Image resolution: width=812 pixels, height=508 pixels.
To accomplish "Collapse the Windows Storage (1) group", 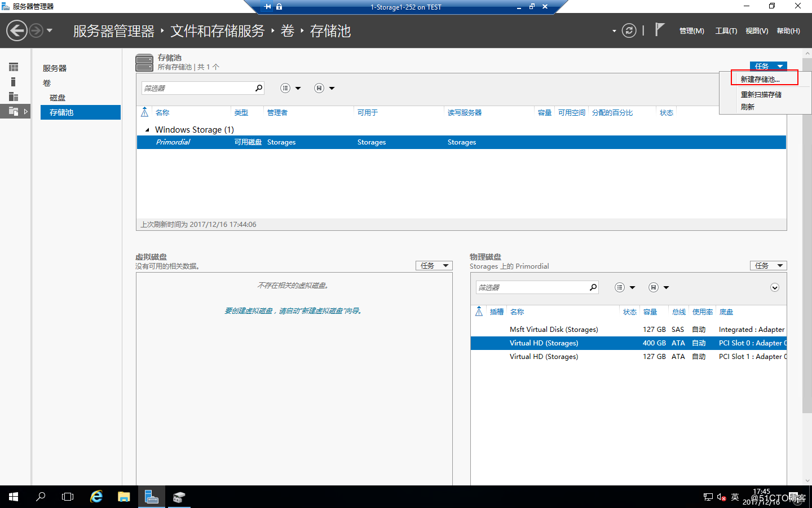I will pyautogui.click(x=147, y=130).
